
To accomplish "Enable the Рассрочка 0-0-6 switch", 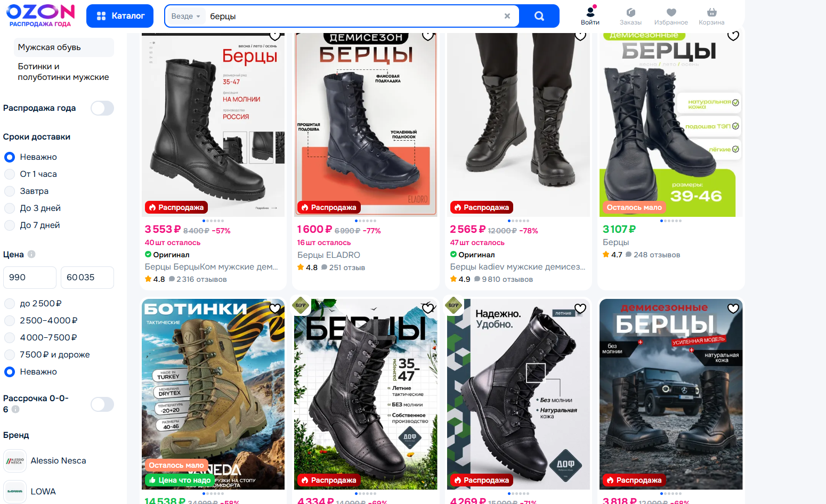I will click(102, 404).
